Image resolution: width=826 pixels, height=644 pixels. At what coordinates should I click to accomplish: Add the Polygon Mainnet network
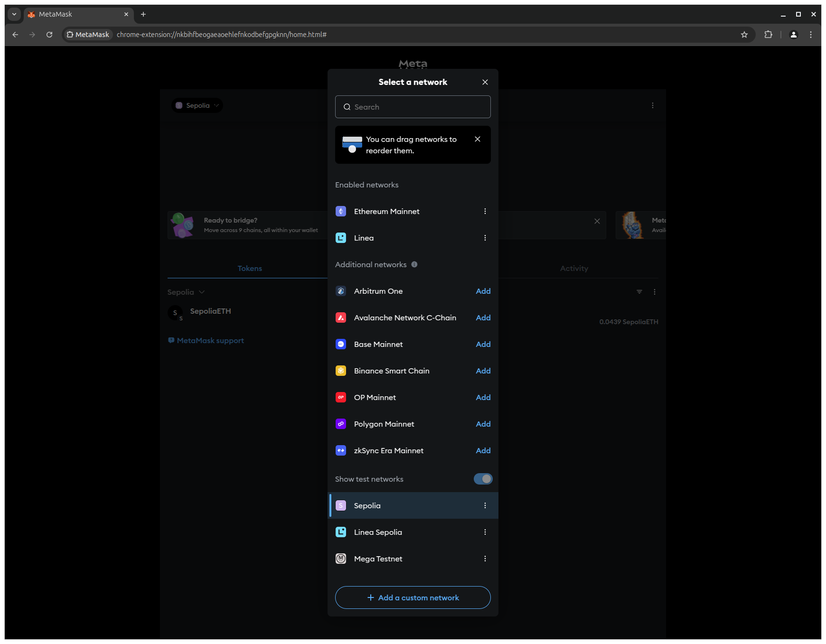(483, 424)
